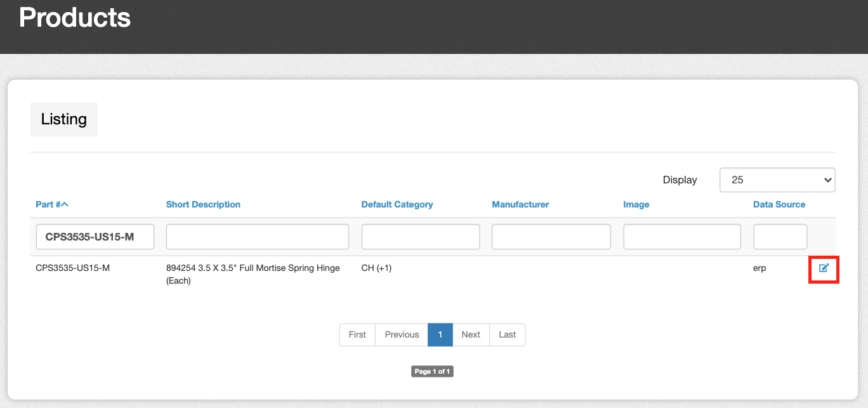Click the Short Description filter box

pyautogui.click(x=257, y=237)
